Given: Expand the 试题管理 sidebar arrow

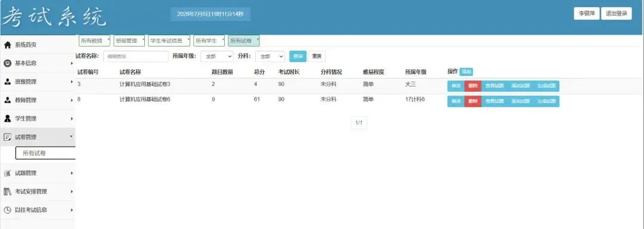Looking at the screenshot, I should click(x=72, y=173).
